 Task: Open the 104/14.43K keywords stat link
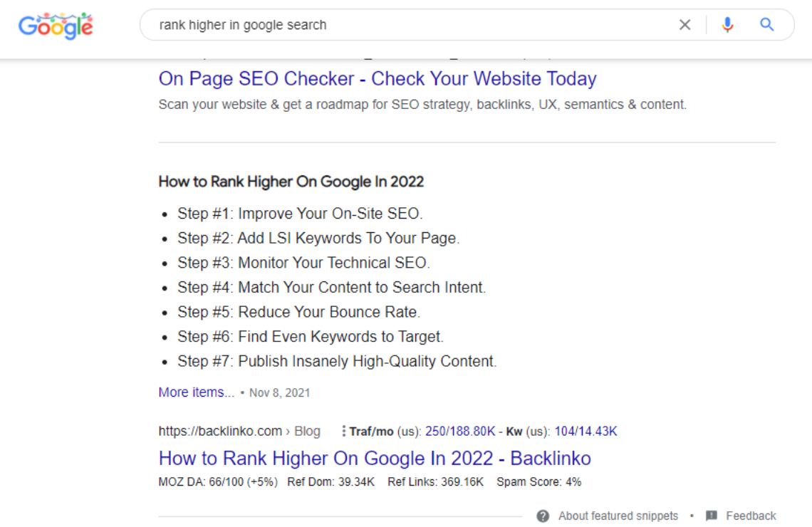coord(585,432)
